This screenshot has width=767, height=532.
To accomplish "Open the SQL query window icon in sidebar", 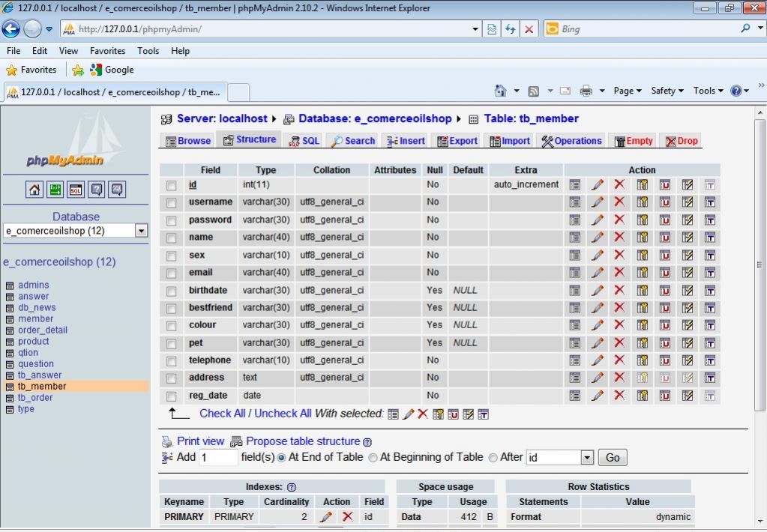I will tap(76, 190).
